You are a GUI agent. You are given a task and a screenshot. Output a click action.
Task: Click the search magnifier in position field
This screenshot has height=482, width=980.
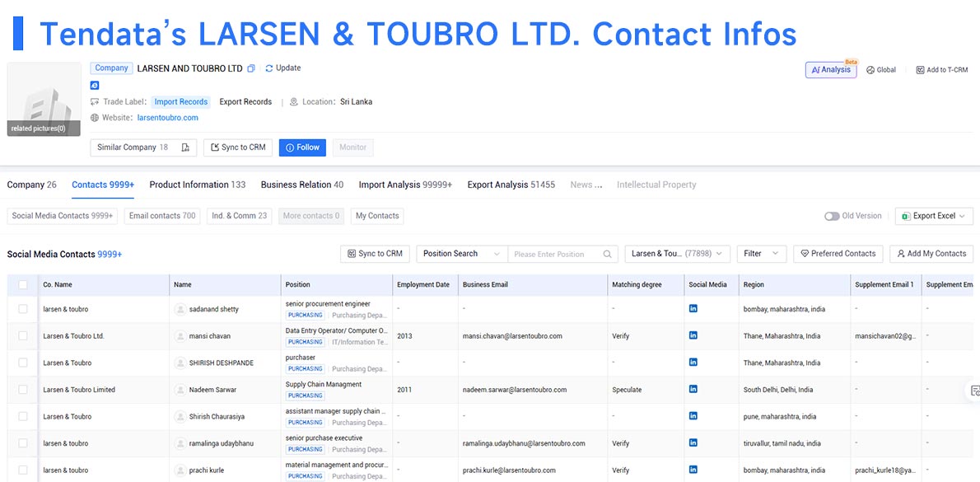click(x=607, y=255)
